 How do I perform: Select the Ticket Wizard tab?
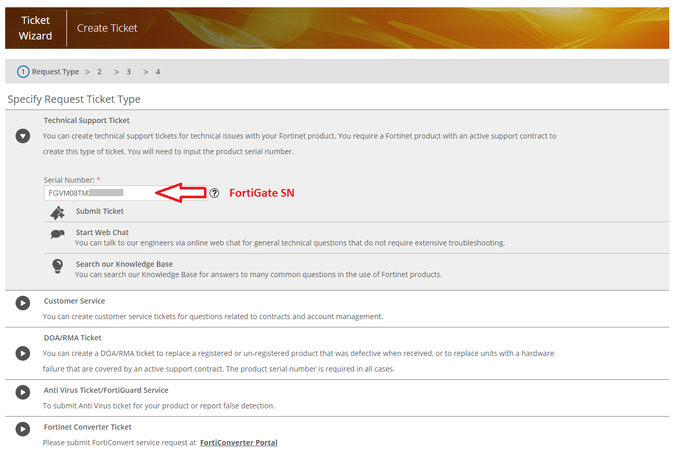point(36,28)
